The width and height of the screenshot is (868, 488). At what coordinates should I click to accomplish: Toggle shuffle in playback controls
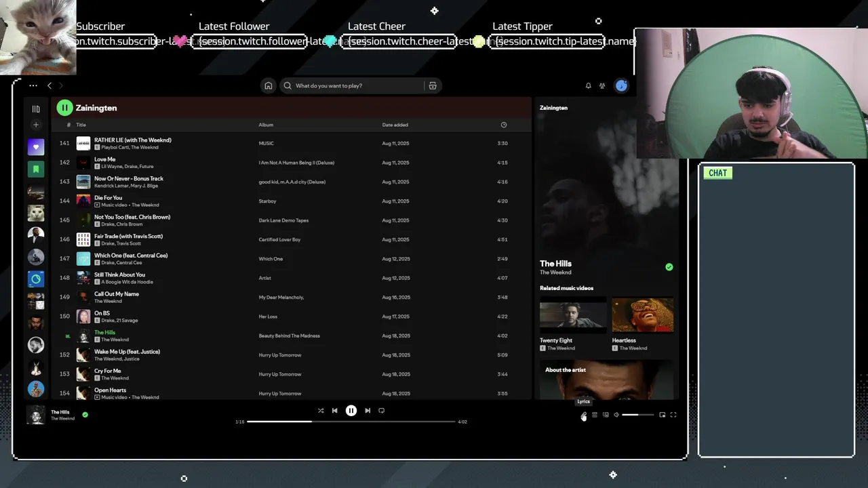click(321, 410)
